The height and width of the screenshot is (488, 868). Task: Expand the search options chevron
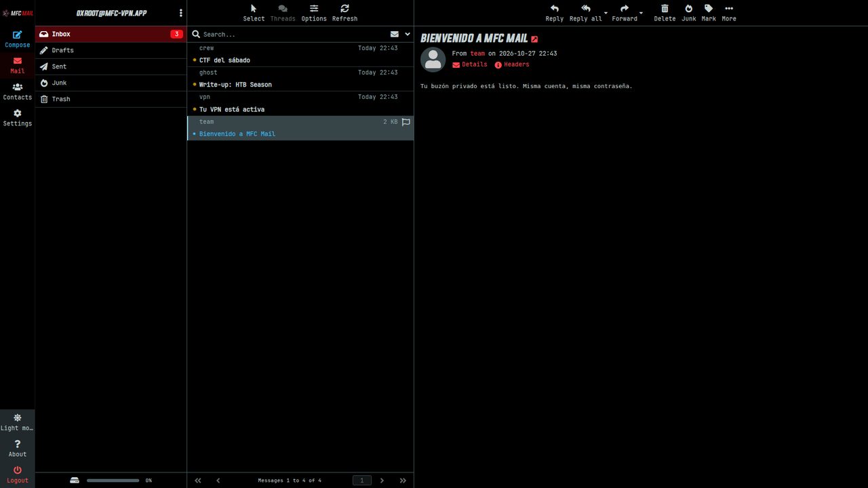[x=408, y=34]
